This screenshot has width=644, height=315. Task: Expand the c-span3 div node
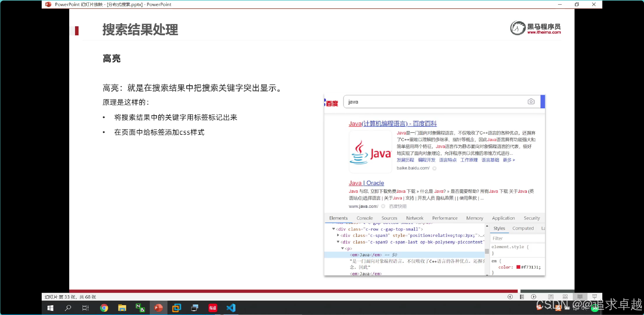338,235
